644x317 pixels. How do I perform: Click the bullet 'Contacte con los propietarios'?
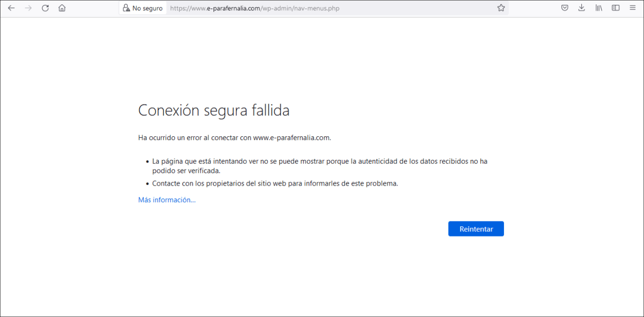coord(275,183)
